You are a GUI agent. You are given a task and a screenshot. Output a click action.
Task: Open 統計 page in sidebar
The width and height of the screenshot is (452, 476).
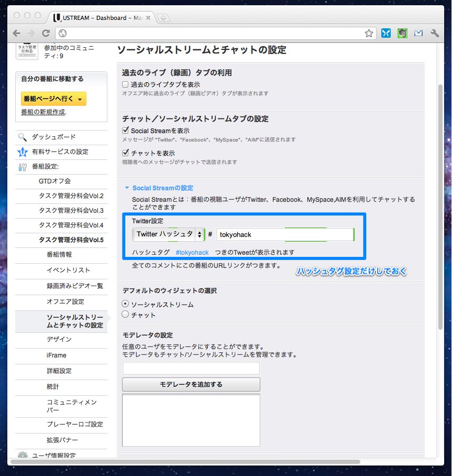[53, 387]
